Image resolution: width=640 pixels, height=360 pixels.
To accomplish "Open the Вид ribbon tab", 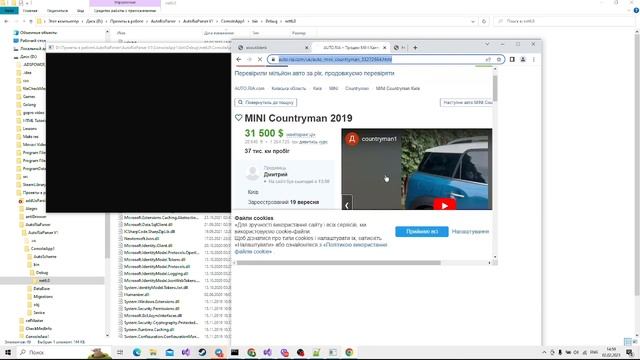I will tap(80, 11).
